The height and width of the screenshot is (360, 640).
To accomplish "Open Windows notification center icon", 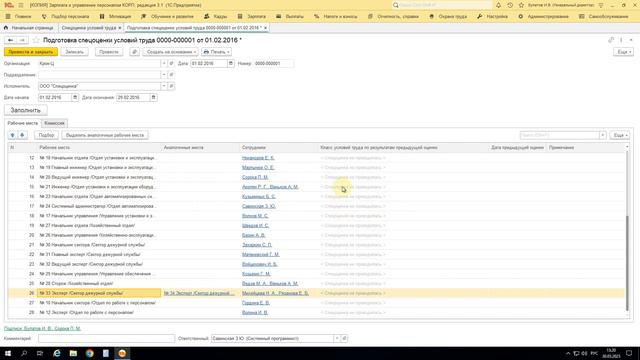I will (x=629, y=353).
